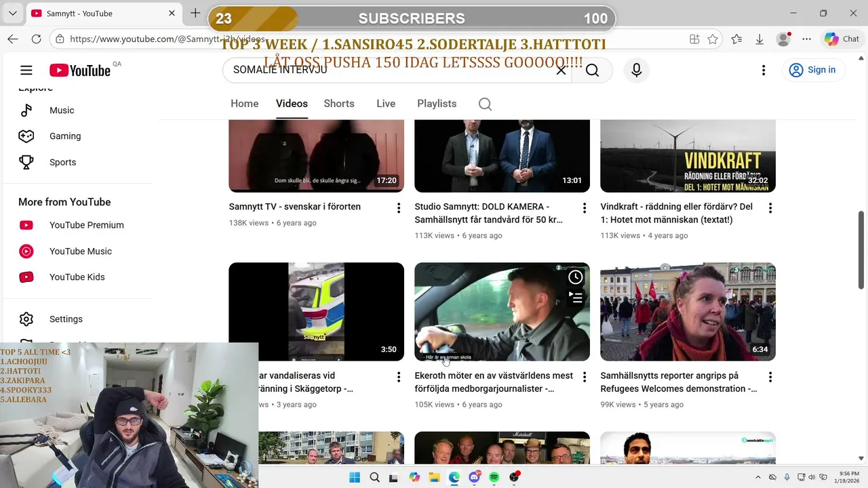868x488 pixels.
Task: Go back in browser history
Action: tap(13, 39)
